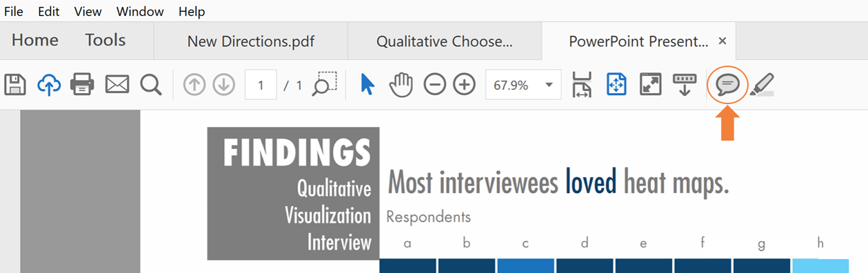Zoom in with the plus button
This screenshot has width=868, height=273.
coord(465,85)
